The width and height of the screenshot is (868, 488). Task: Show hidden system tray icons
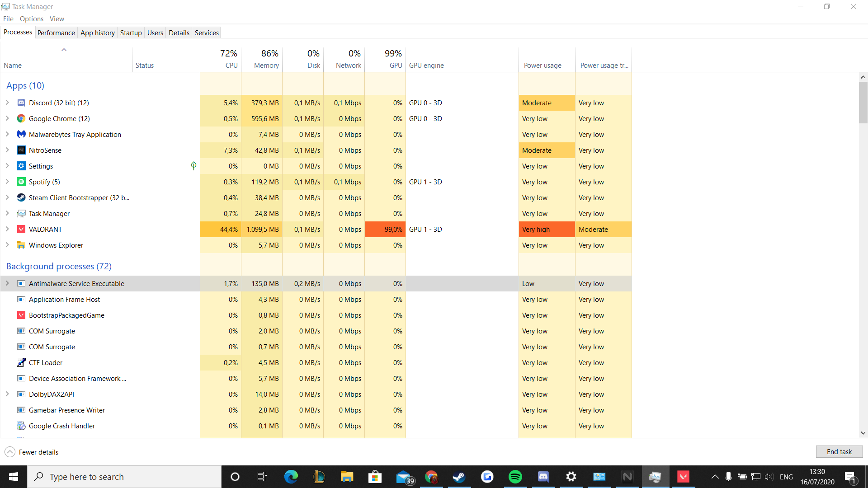pos(715,477)
